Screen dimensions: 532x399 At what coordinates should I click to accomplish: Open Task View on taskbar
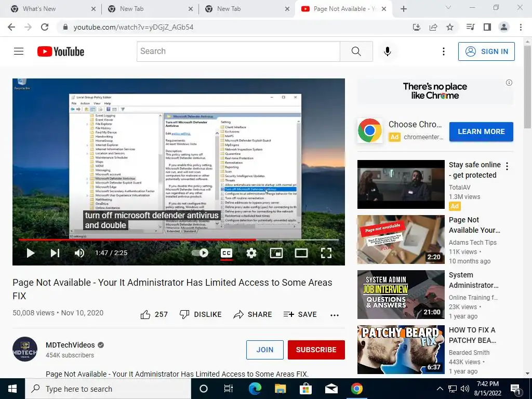point(229,389)
